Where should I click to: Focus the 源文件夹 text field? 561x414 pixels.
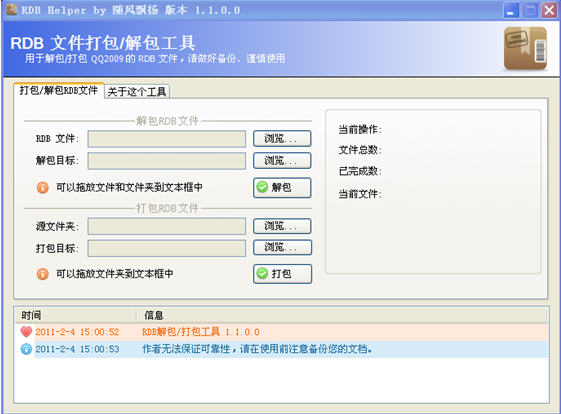click(167, 226)
